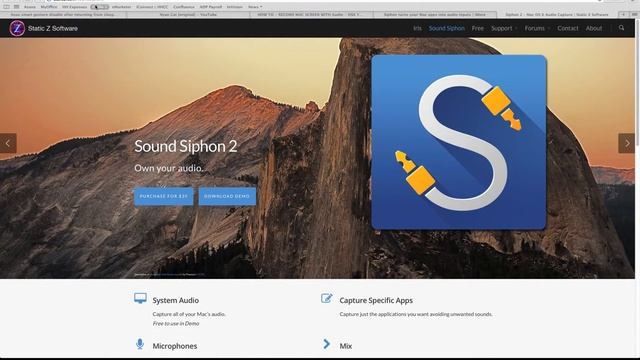Select the Siphon 2 Static Z Software tab

[557, 14]
